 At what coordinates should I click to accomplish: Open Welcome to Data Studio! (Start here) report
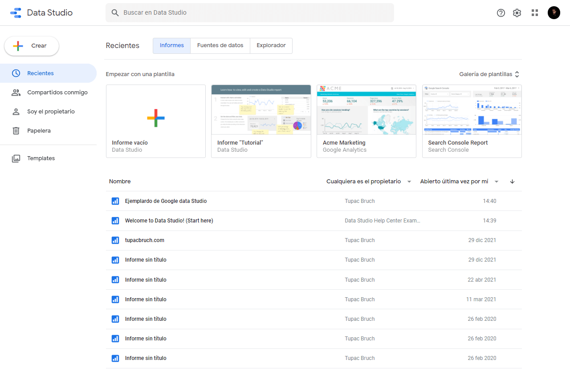(x=169, y=221)
